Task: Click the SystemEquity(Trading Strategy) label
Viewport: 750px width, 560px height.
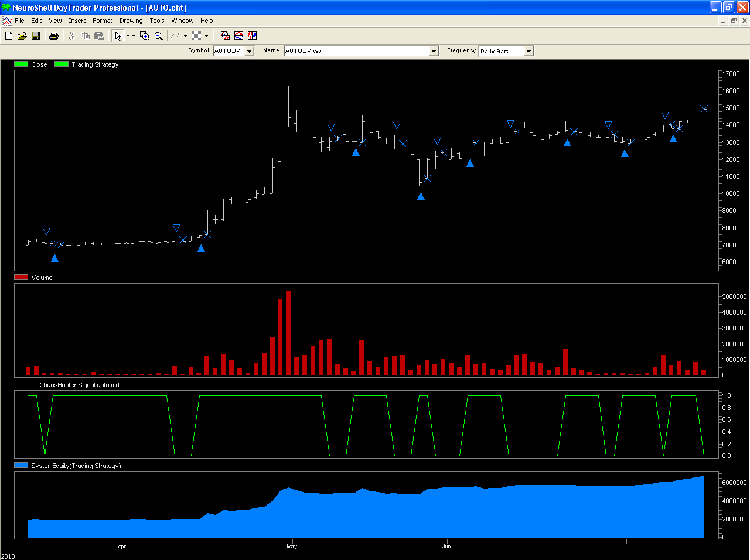Action: [x=76, y=466]
